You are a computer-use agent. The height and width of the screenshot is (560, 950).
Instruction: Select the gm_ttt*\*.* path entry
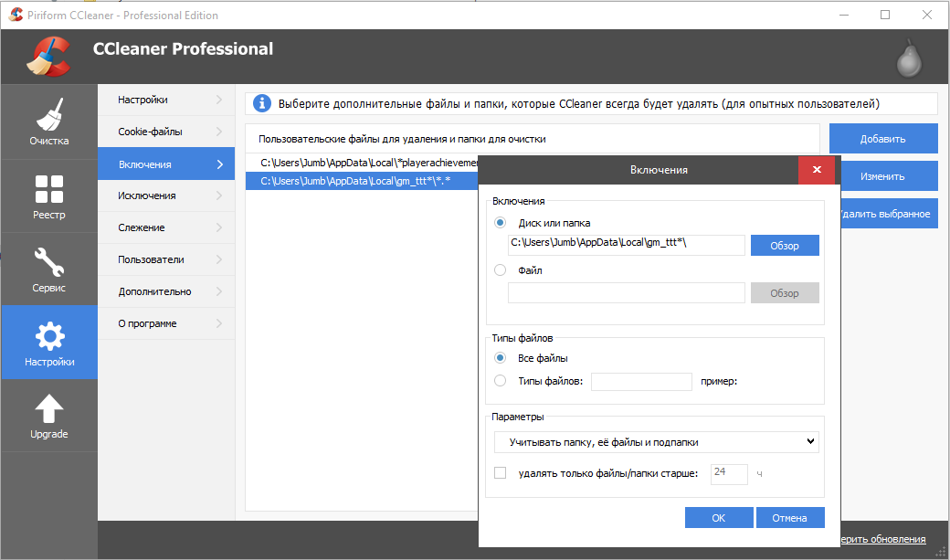tap(363, 181)
